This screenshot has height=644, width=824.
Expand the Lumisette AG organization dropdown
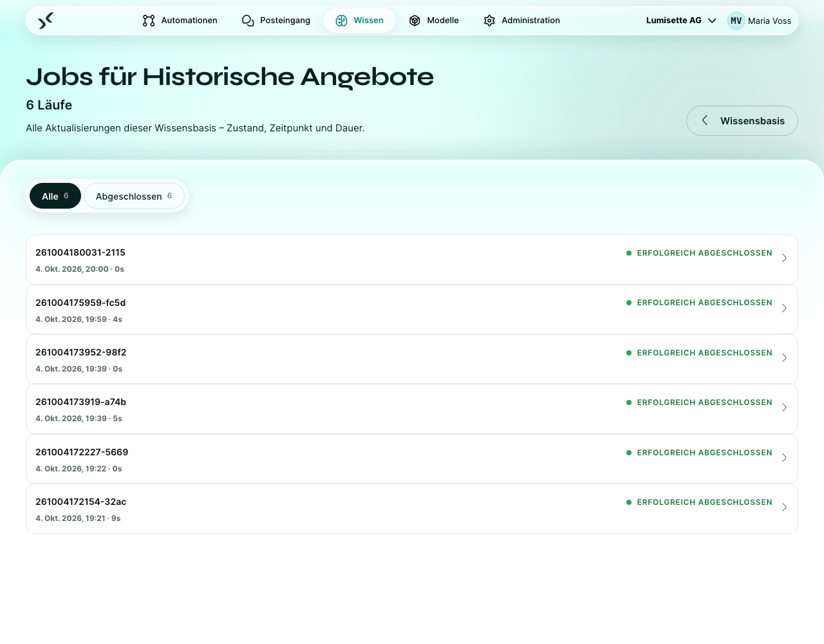(x=681, y=21)
